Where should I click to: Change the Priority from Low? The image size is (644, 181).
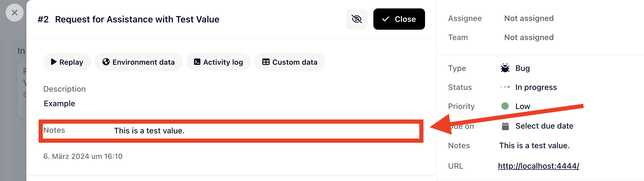coord(522,106)
